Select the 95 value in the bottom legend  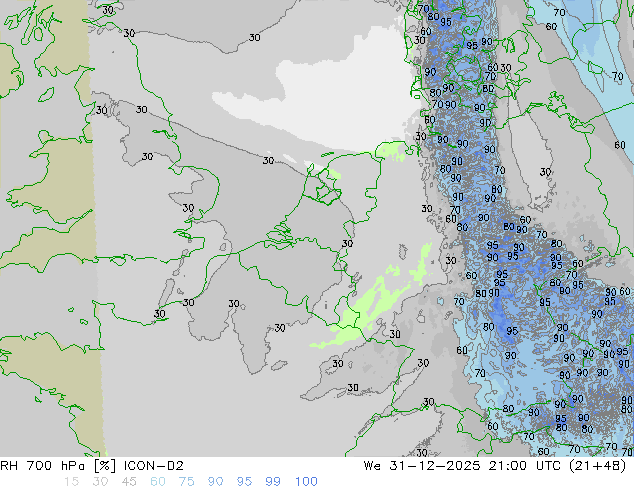point(244,482)
